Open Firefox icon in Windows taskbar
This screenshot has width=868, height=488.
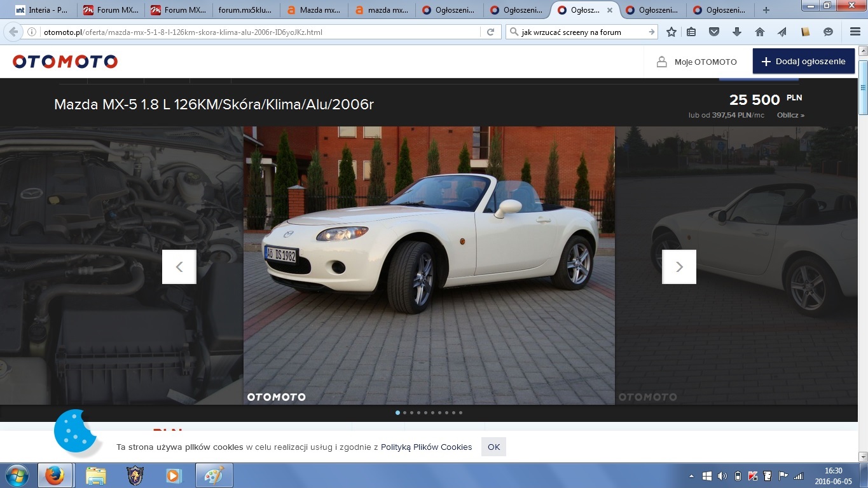pyautogui.click(x=55, y=475)
